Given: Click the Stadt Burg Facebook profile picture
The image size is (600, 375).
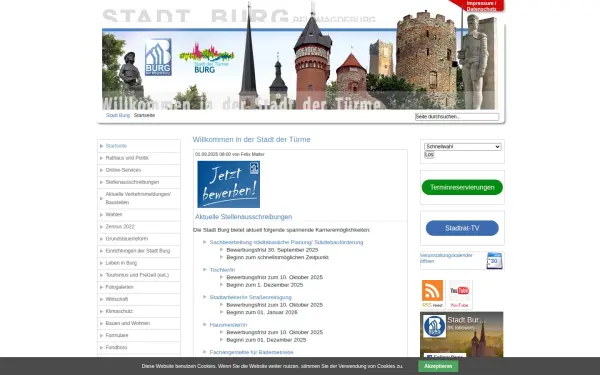Looking at the screenshot, I should click(x=435, y=326).
